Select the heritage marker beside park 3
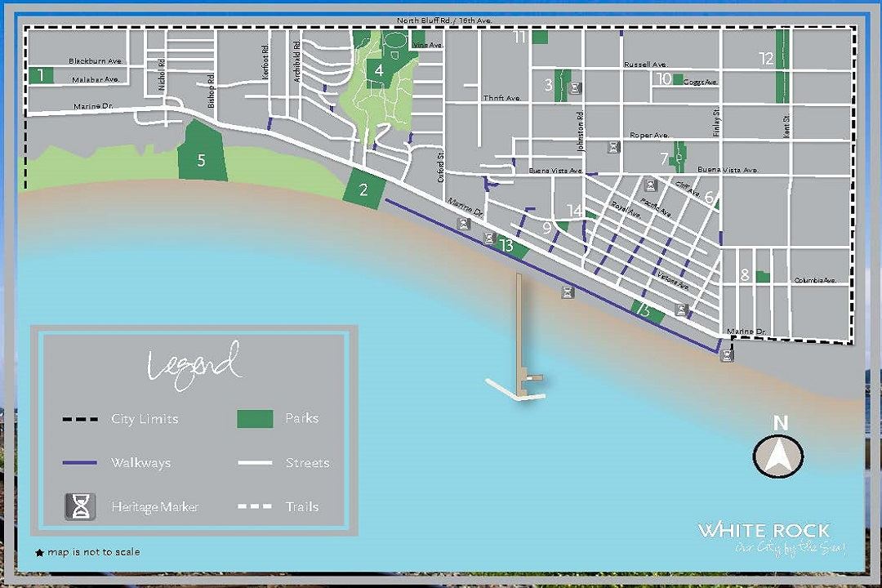 [575, 87]
